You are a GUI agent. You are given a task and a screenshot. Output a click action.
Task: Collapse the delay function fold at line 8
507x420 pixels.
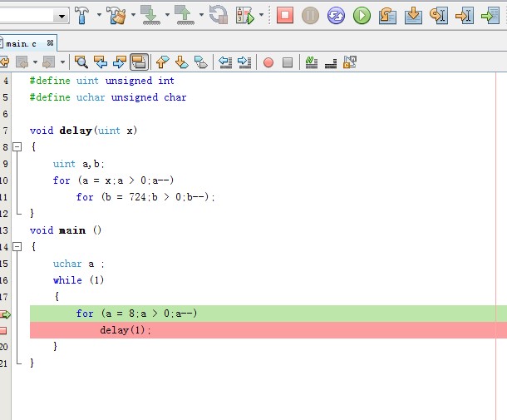point(17,147)
